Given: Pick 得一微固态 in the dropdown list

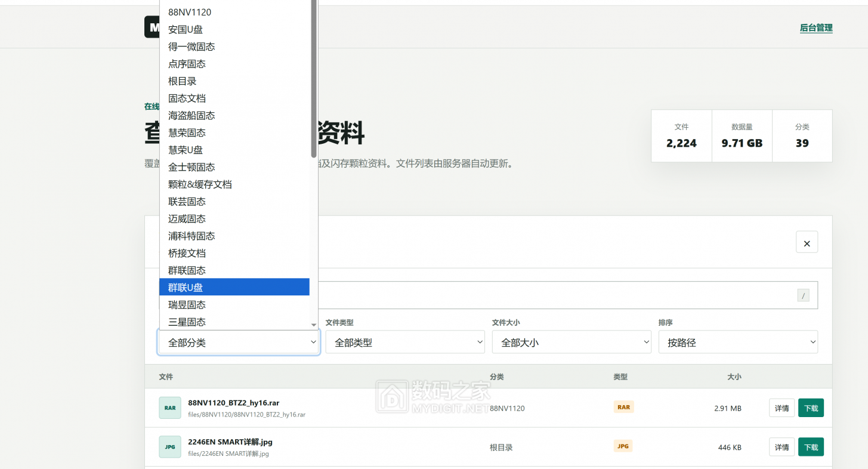Looking at the screenshot, I should [x=234, y=47].
